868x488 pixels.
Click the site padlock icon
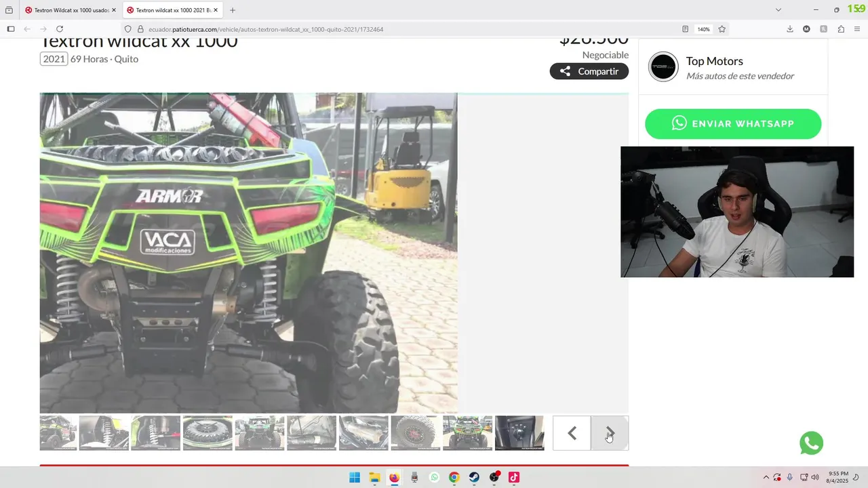coord(141,29)
